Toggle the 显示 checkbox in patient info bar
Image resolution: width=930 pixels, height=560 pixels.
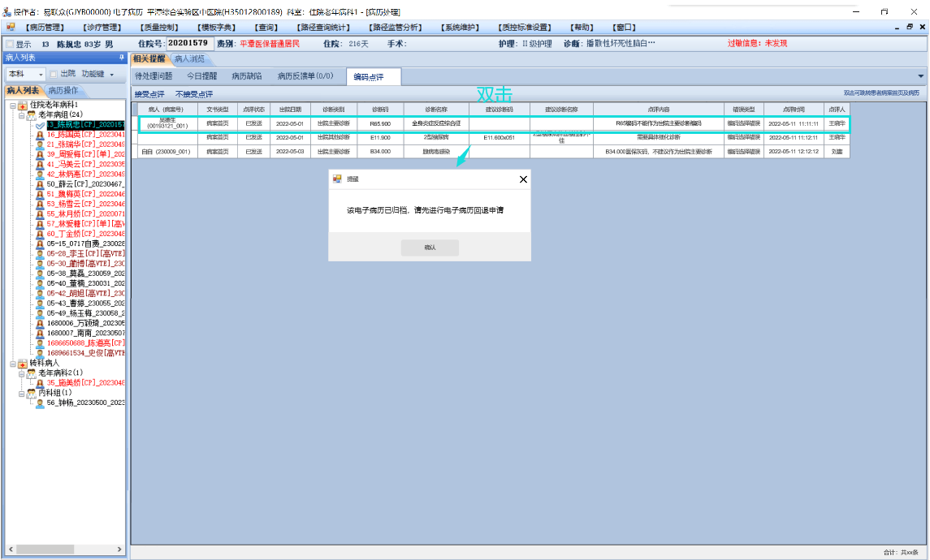click(10, 44)
